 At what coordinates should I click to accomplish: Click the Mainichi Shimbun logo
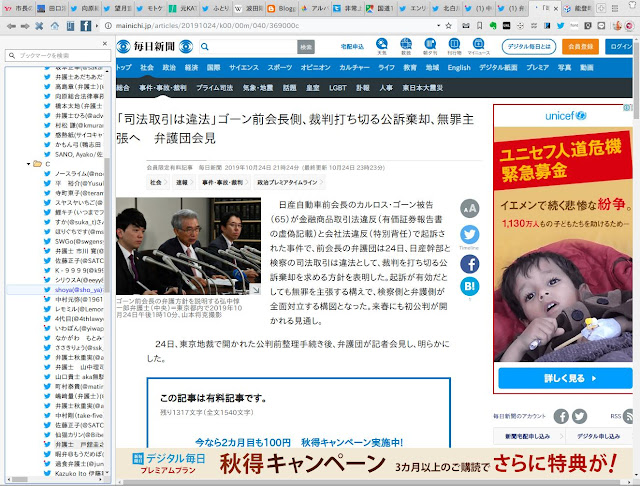click(x=155, y=47)
